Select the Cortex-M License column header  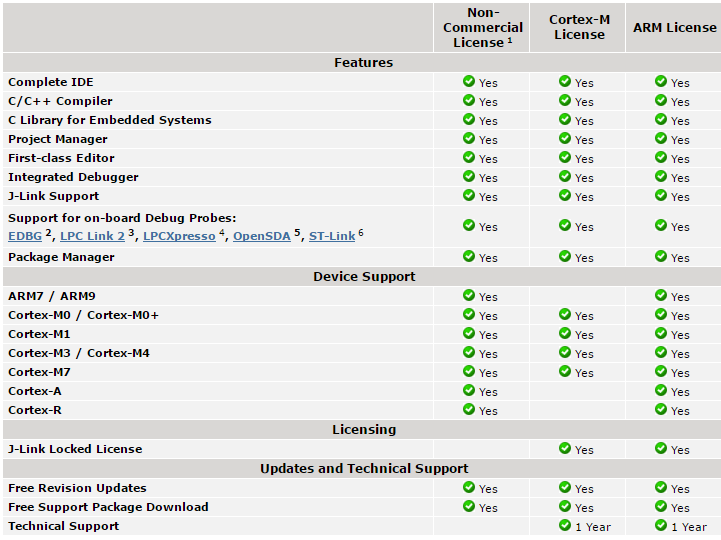[x=579, y=27]
